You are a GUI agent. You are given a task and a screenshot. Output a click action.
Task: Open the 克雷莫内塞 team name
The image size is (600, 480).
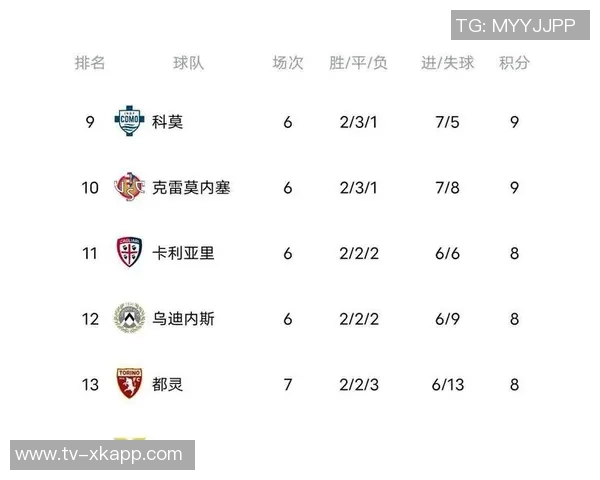(191, 188)
